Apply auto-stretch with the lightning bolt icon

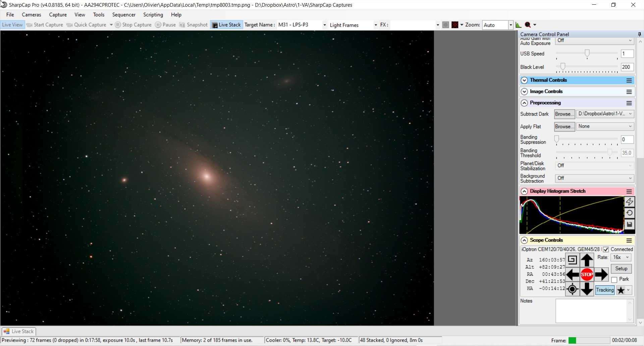tap(630, 202)
